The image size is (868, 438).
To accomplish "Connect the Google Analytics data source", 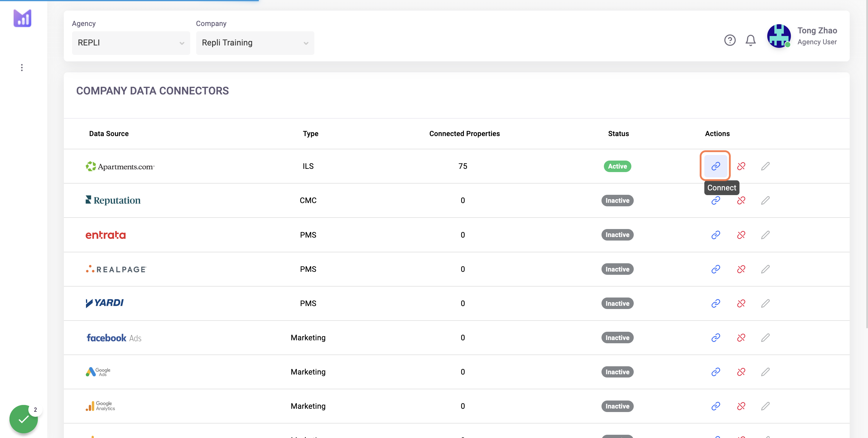I will 715,406.
